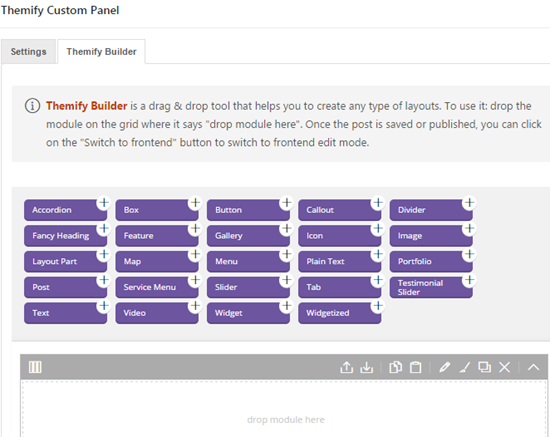Click the row export upload icon
This screenshot has width=550, height=437.
point(347,367)
